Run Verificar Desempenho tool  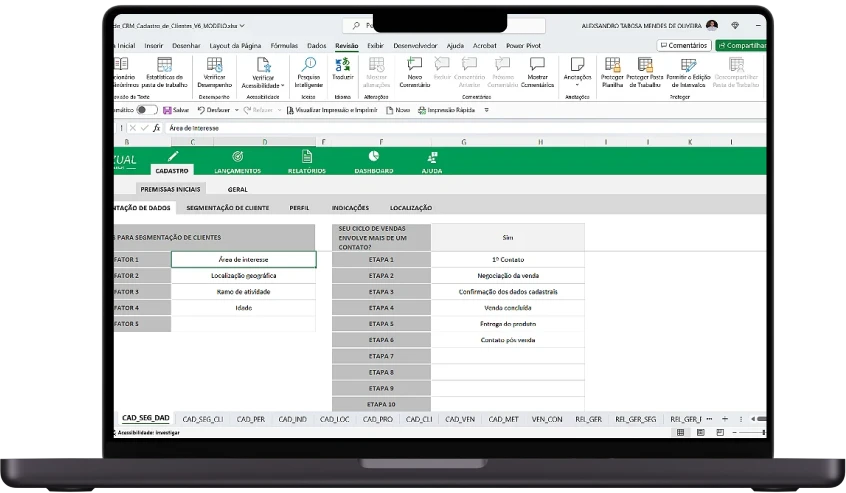pos(214,72)
